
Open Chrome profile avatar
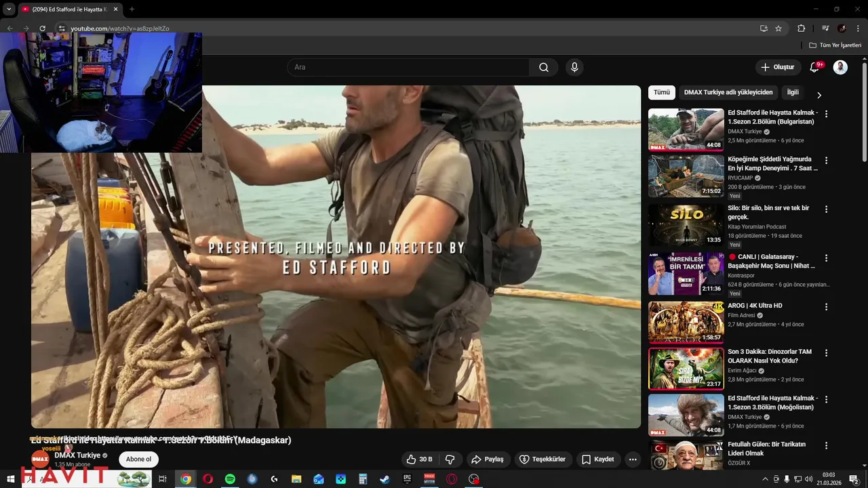coord(842,28)
